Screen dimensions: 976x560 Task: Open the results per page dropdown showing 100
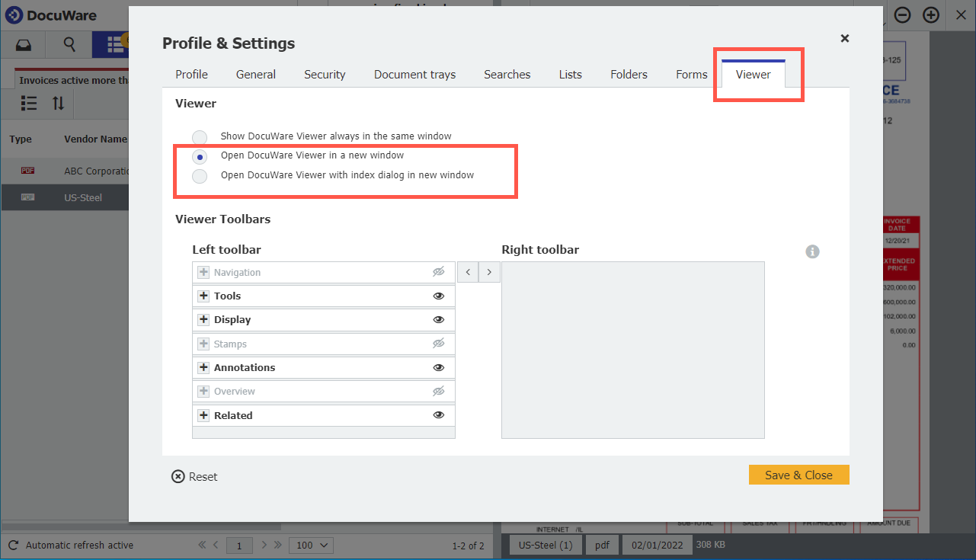310,545
